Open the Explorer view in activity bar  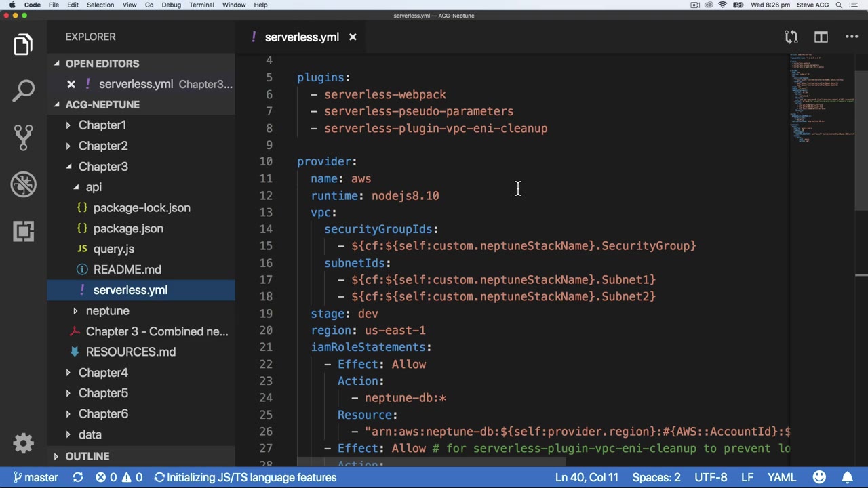[x=23, y=45]
